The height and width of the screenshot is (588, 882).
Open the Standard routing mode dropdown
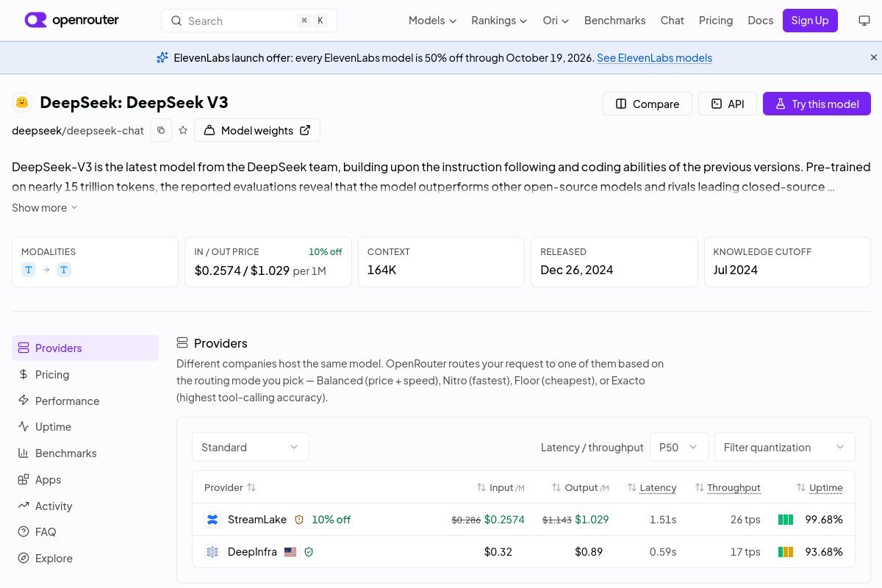tap(251, 447)
